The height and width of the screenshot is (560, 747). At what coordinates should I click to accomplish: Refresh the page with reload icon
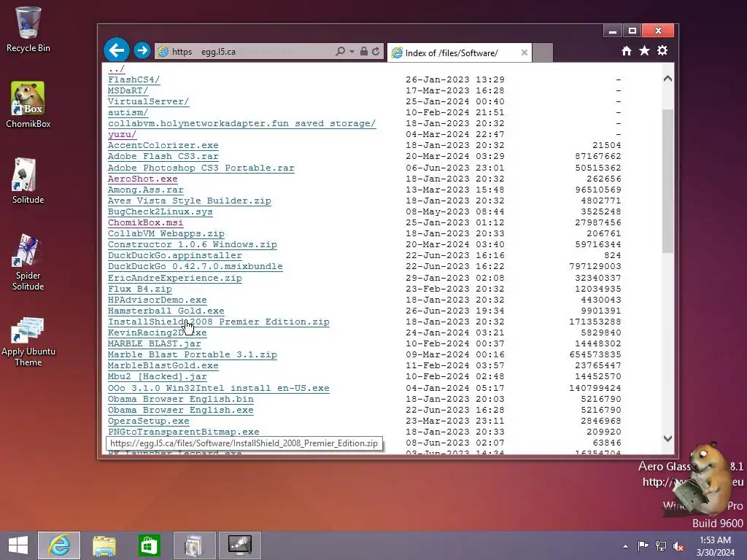pyautogui.click(x=376, y=51)
